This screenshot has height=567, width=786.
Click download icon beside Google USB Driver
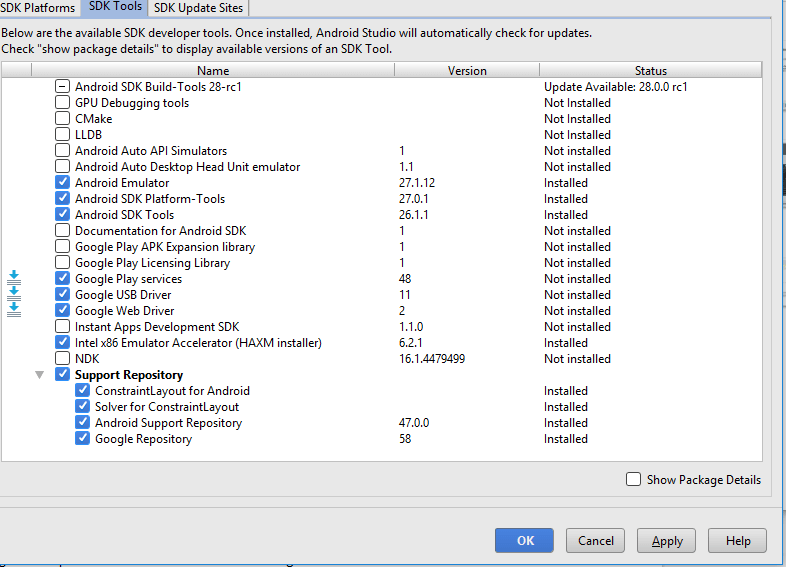pyautogui.click(x=14, y=294)
